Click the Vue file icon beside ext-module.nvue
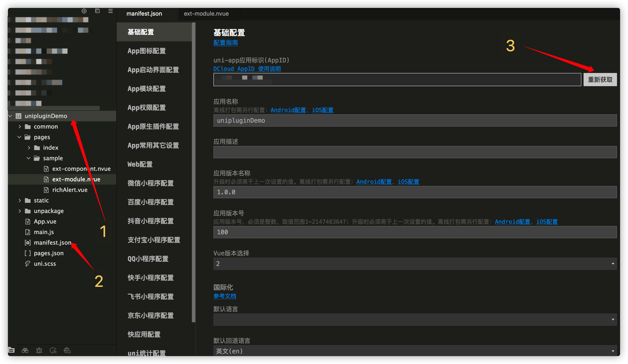628x364 pixels. click(x=46, y=179)
